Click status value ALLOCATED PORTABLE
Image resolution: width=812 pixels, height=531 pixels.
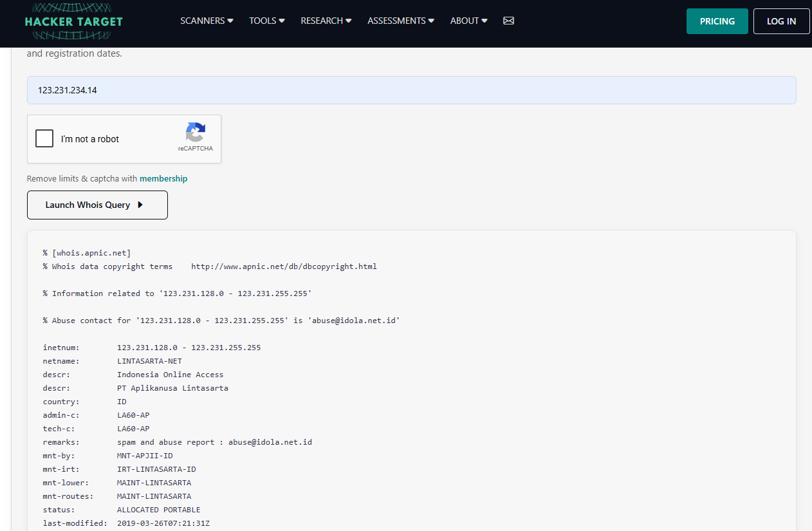pyautogui.click(x=159, y=510)
